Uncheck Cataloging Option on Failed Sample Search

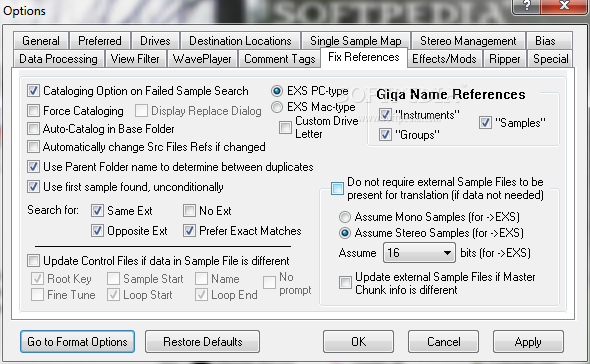(x=33, y=91)
